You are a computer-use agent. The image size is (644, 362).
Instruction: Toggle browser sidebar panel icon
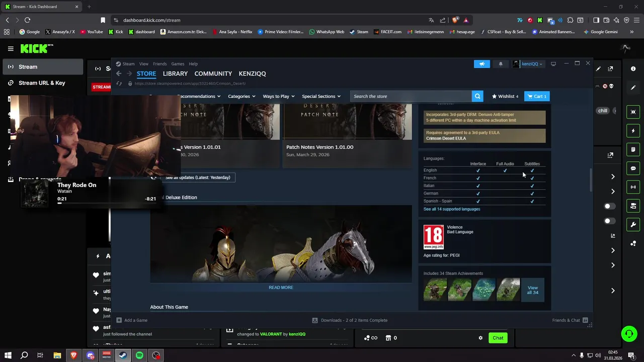596,20
